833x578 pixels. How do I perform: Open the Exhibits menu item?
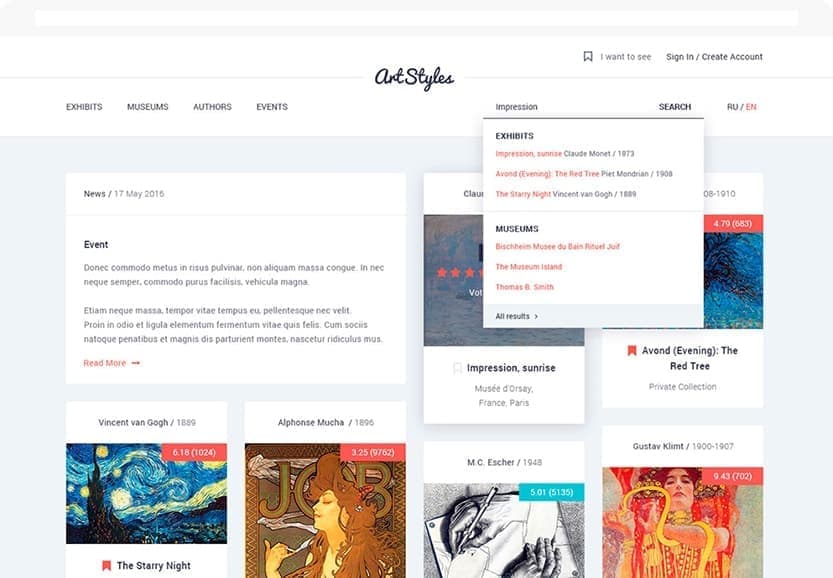pyautogui.click(x=84, y=107)
